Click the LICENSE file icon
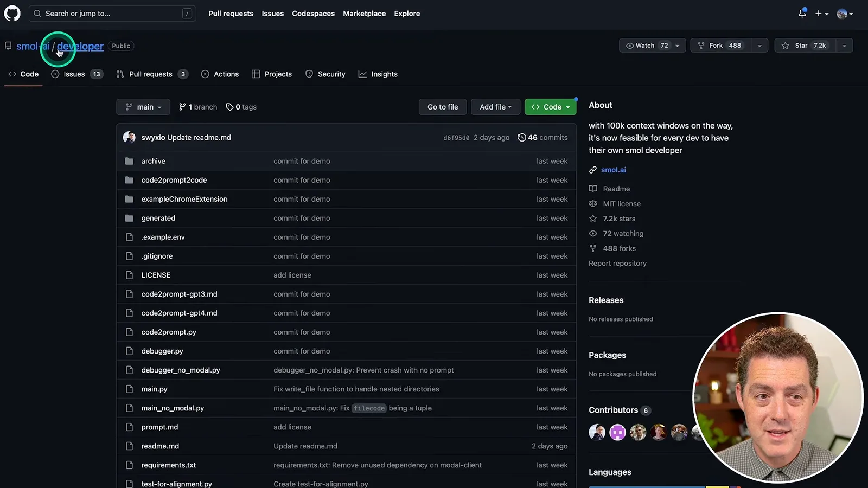Screen dimensions: 868x488 point(129,275)
